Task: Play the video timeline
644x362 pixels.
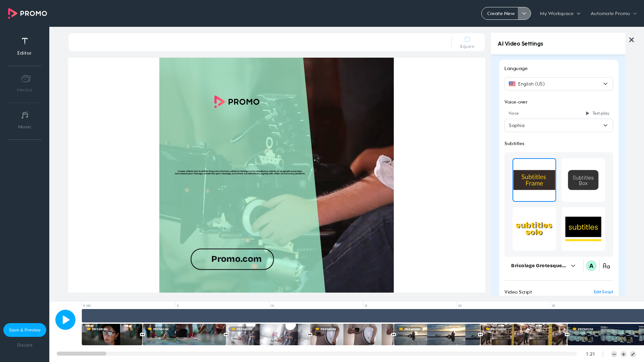Action: (65, 320)
